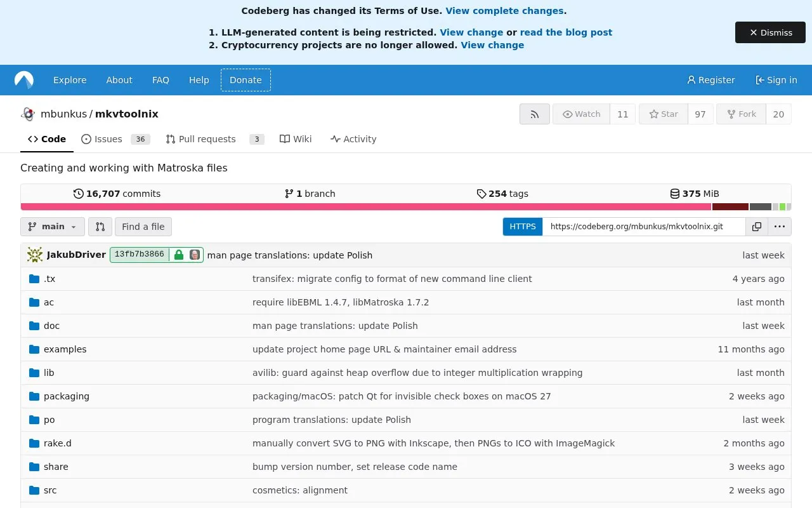Open the FAQ navigation link
This screenshot has width=812, height=508.
tap(160, 80)
